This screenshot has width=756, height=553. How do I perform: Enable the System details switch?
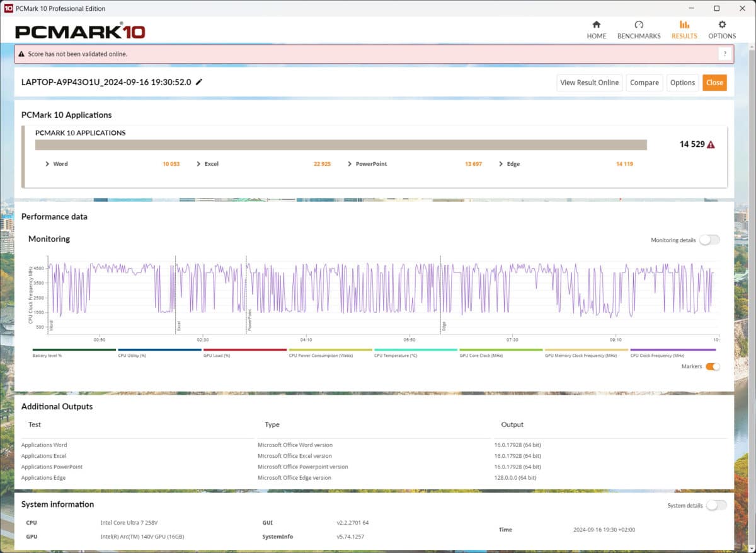coord(716,505)
